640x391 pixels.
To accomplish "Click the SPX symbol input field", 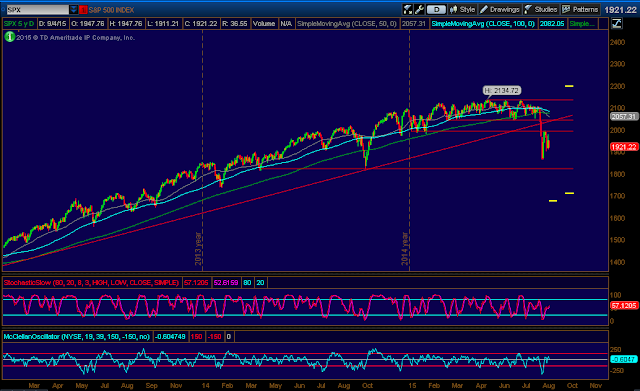I will [38, 9].
